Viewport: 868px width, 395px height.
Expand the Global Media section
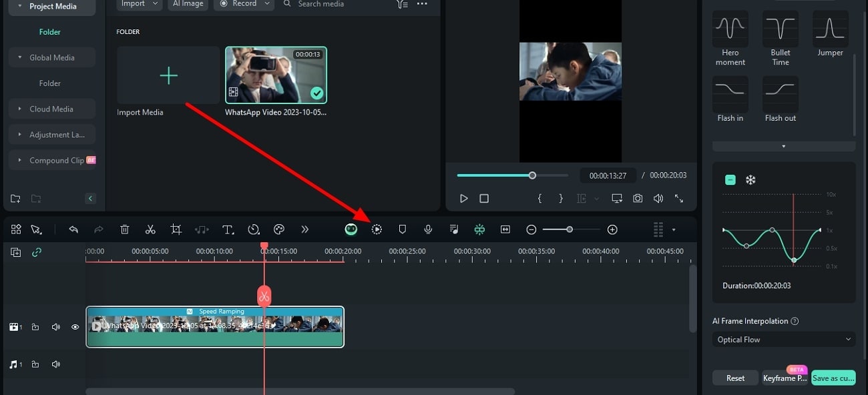(52, 57)
